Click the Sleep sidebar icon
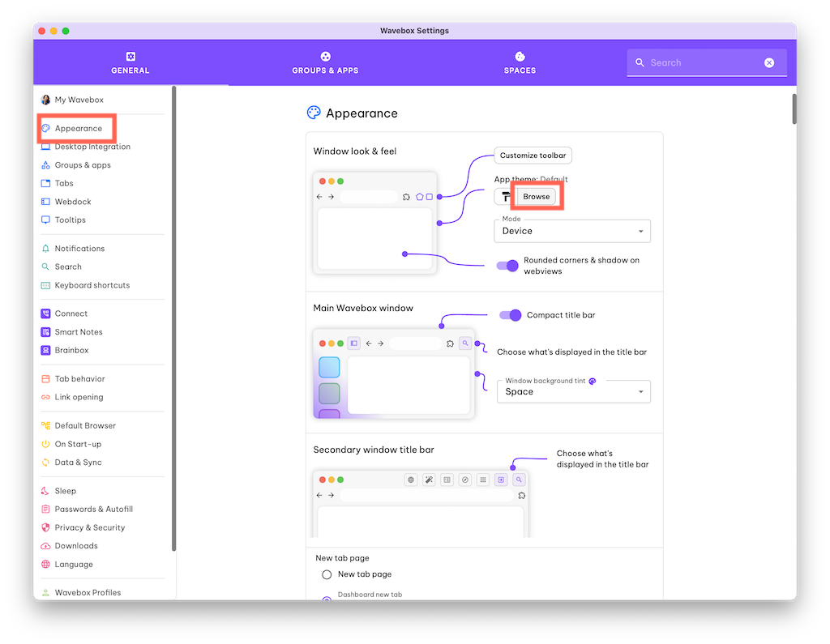 click(45, 491)
